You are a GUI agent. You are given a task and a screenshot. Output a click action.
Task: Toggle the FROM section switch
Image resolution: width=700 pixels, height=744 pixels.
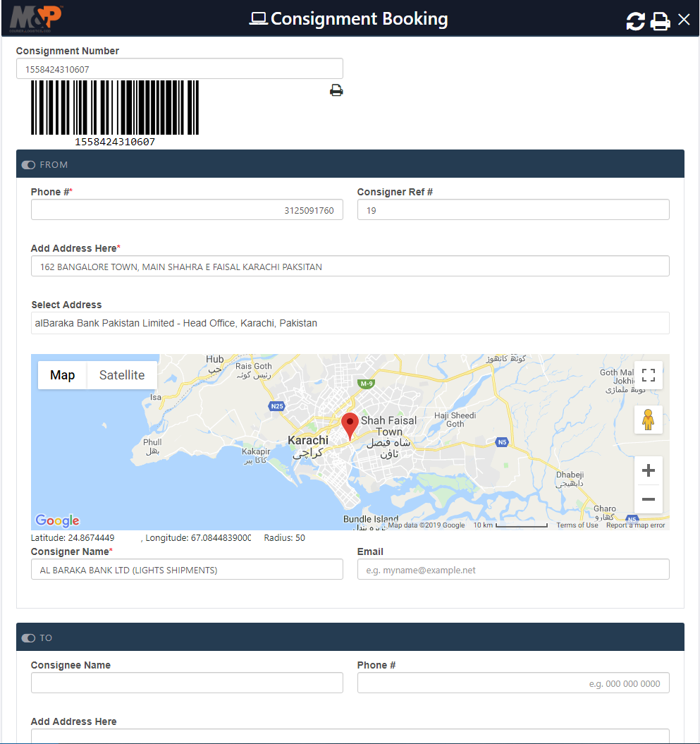point(28,164)
